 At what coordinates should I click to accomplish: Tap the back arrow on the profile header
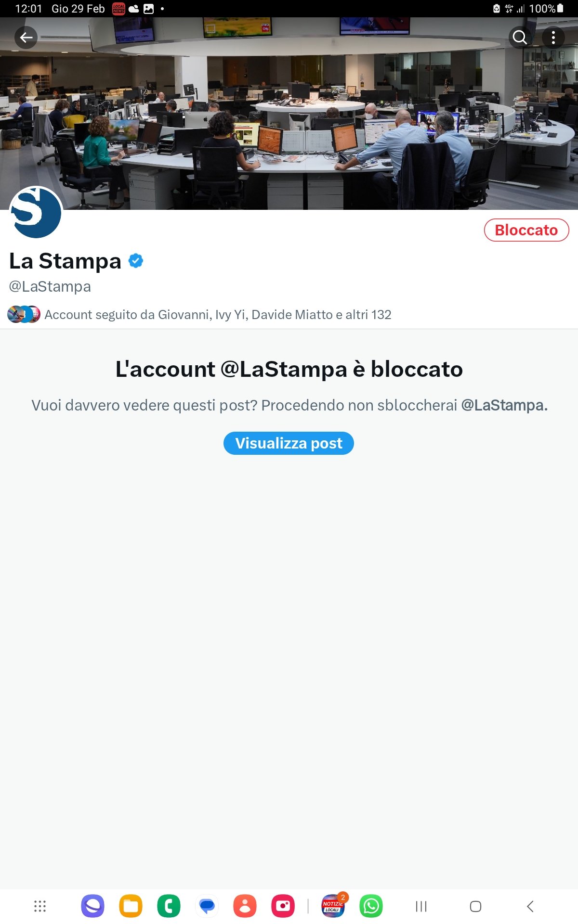point(26,38)
